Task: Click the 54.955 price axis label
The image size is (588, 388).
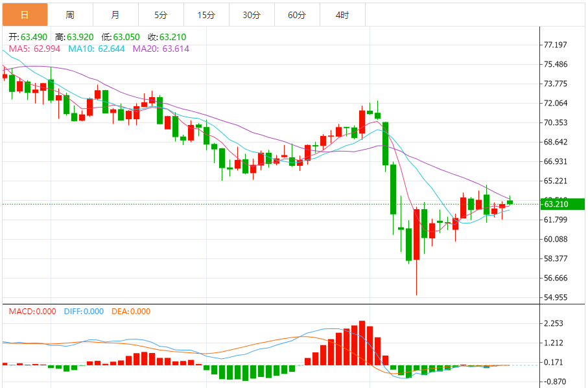Action: (556, 298)
